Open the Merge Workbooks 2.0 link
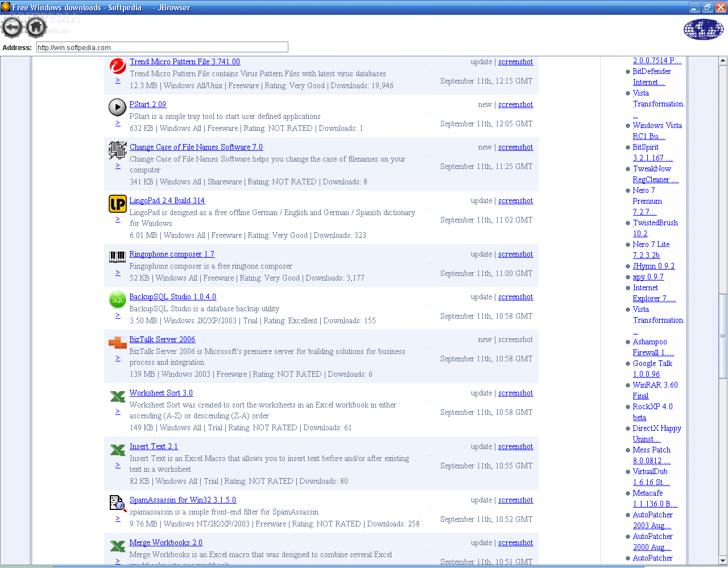Viewport: 728px width, 568px height. pos(166,542)
